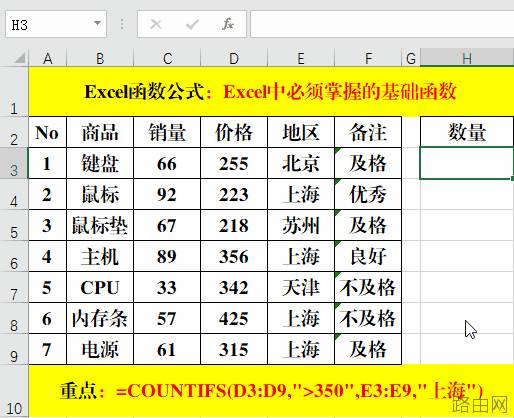Click the green error indicator in cell F3
Screen dimensions: 514x418
337,151
